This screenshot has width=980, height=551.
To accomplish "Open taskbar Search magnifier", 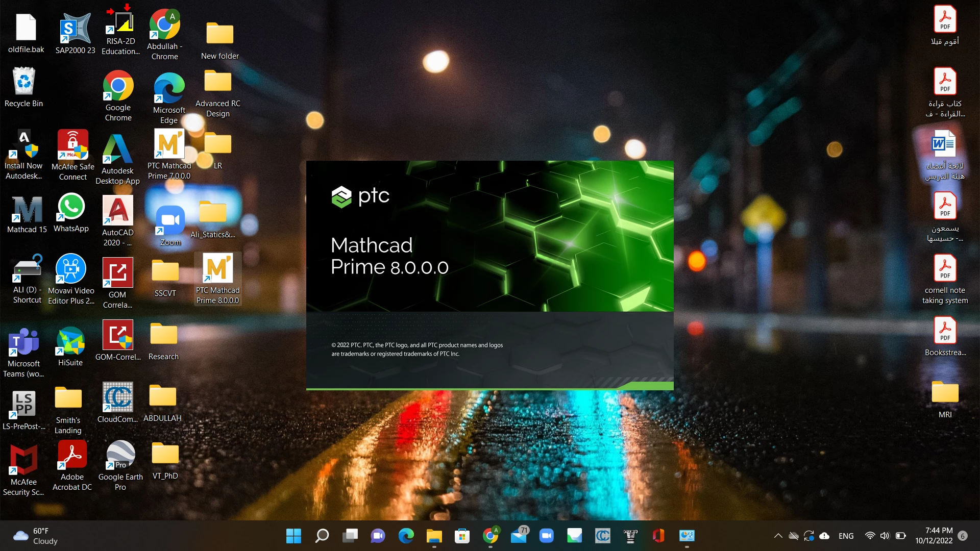I will [322, 536].
